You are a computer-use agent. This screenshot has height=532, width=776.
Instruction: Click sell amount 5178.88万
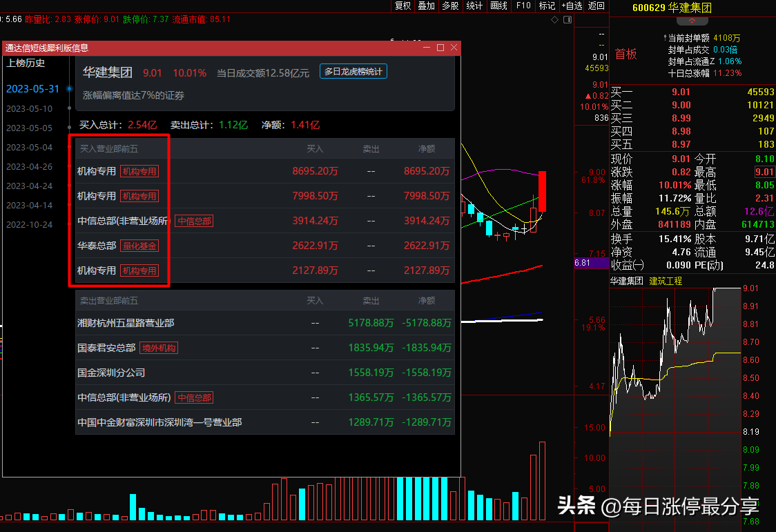tap(371, 323)
